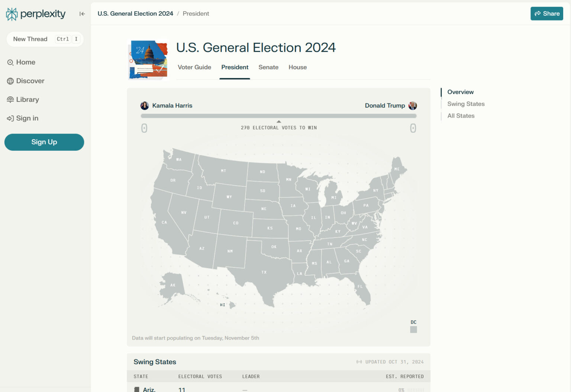571x392 pixels.
Task: Open the Library section
Action: (x=28, y=99)
